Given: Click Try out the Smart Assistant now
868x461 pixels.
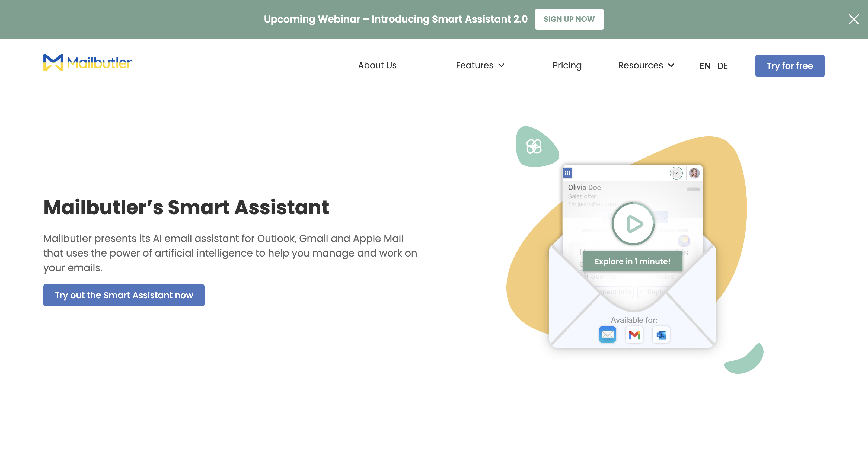Looking at the screenshot, I should pyautogui.click(x=124, y=295).
